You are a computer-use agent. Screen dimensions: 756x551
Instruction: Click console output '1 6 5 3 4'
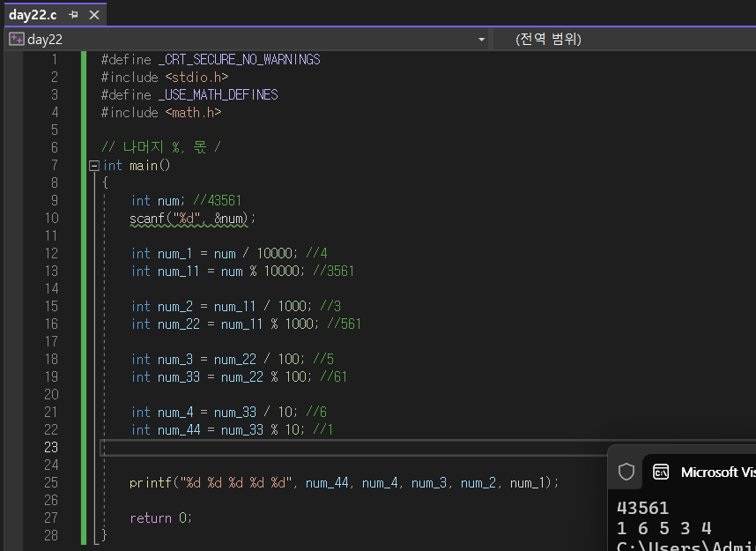[663, 528]
